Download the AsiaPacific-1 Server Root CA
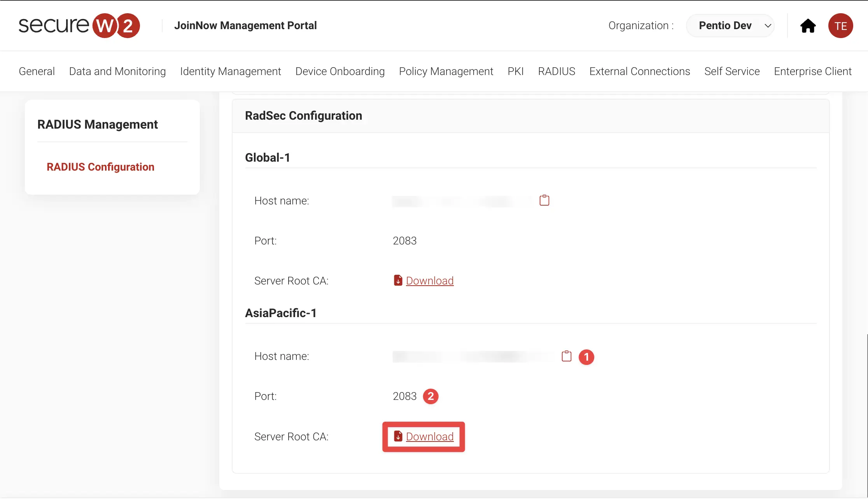This screenshot has width=868, height=499. pos(429,436)
